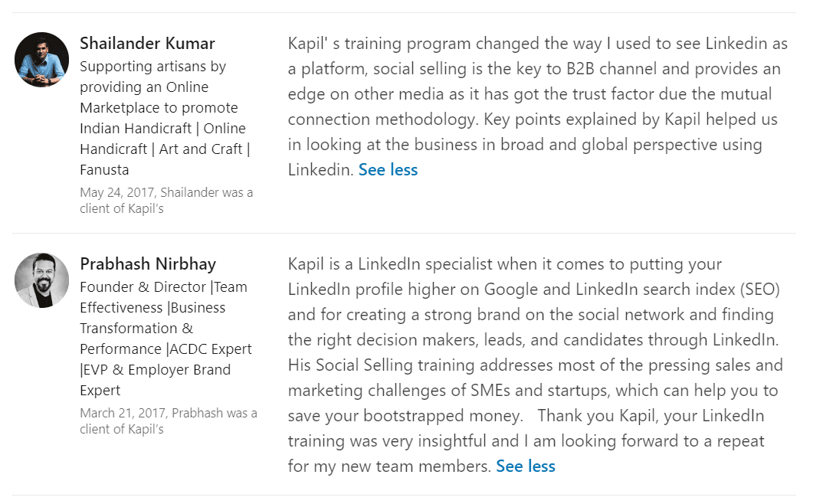Screen dimensions: 813x504
Task: Open Prabhash Nirbhay's profile photo
Action: click(x=42, y=280)
